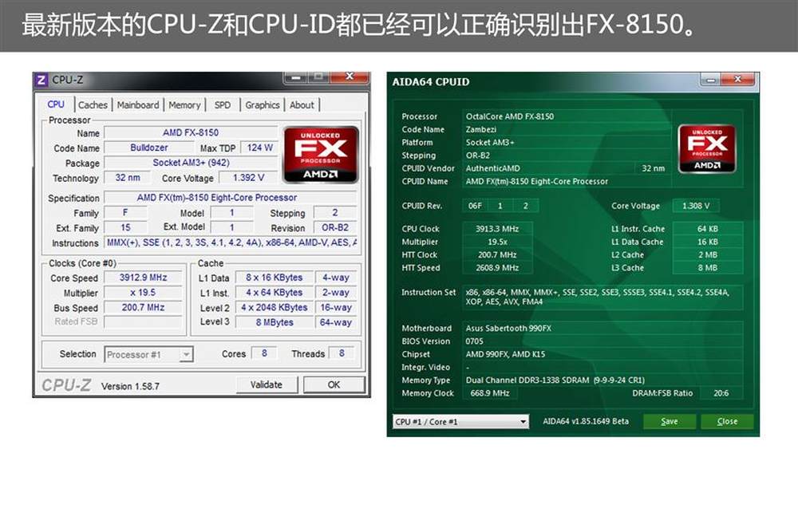Click the AMD FX logo in AIDA64 CPUID

pyautogui.click(x=706, y=149)
